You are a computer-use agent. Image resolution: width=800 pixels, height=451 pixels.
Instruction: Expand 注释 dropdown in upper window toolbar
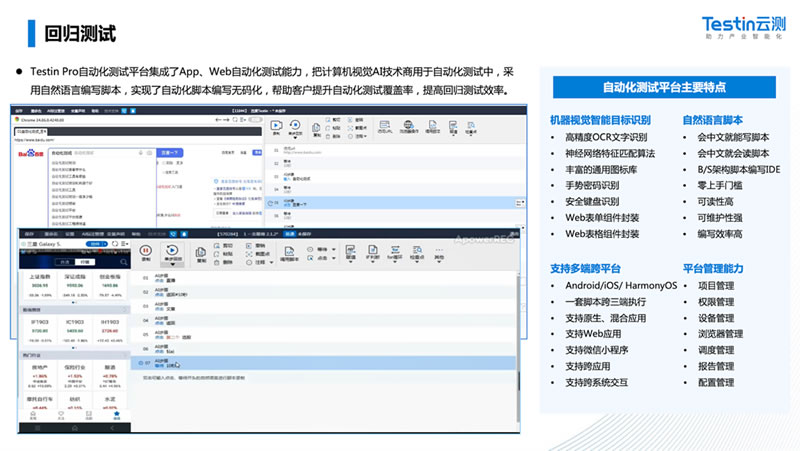coord(366,136)
